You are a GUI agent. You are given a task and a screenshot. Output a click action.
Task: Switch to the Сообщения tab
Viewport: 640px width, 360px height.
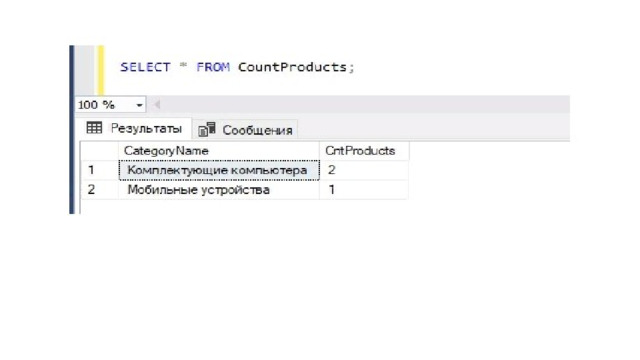pos(245,130)
